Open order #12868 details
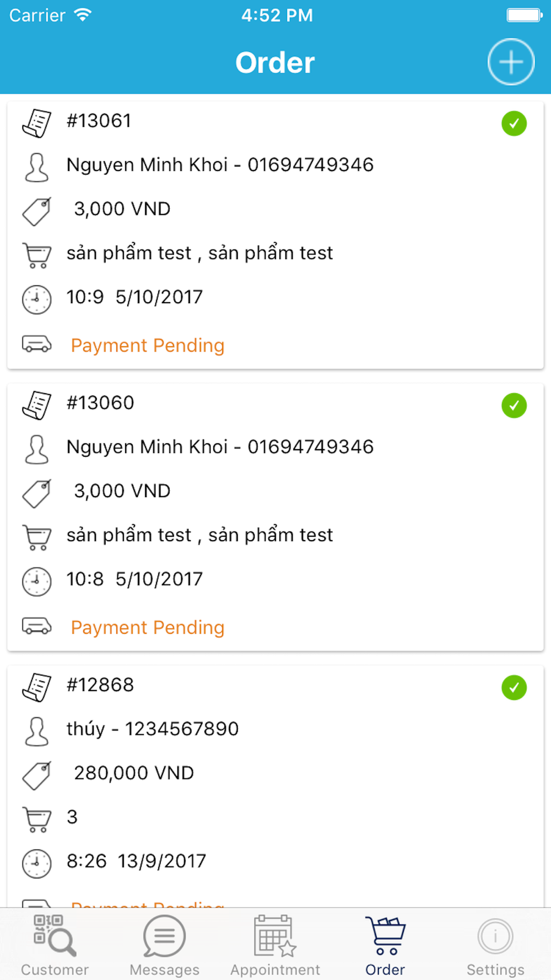 pyautogui.click(x=100, y=685)
